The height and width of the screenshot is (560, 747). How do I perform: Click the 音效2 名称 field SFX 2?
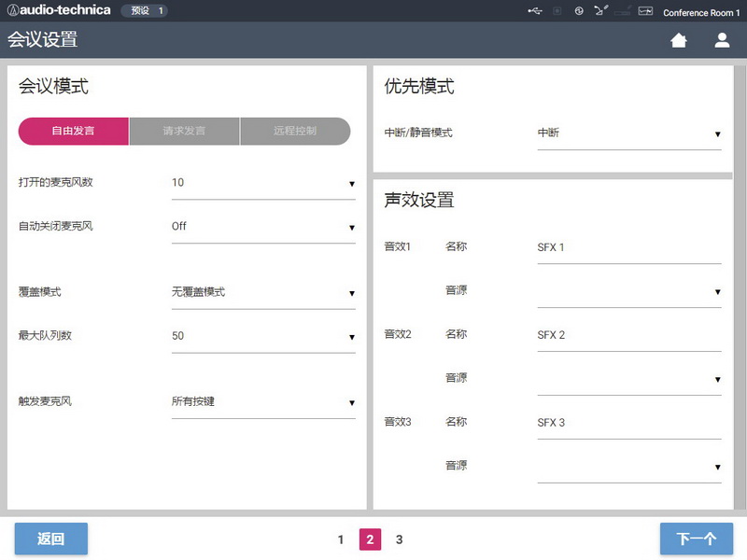[x=629, y=335]
